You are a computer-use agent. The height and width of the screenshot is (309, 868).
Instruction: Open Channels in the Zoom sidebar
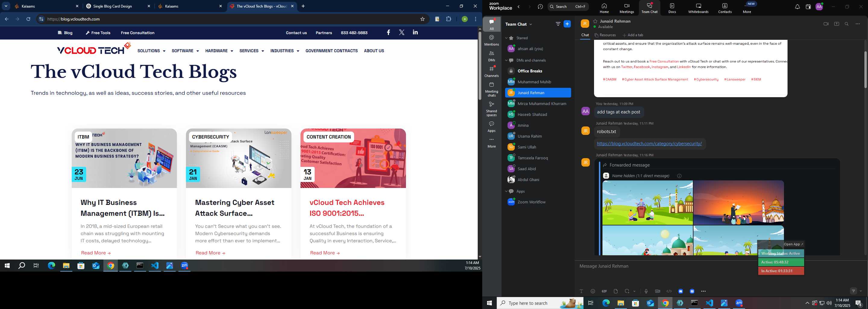point(492,72)
